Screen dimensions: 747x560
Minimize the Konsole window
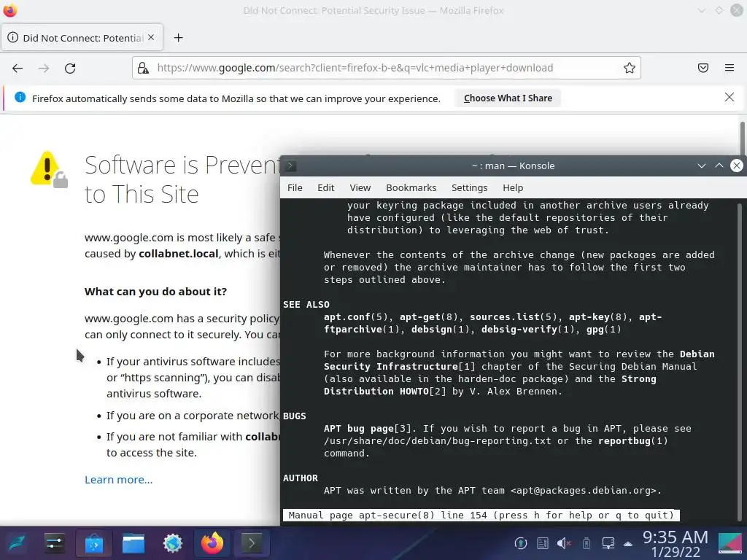701,166
